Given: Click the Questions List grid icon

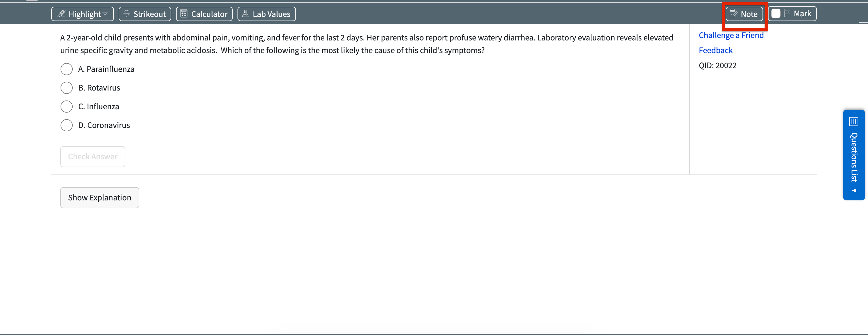Looking at the screenshot, I should pyautogui.click(x=854, y=121).
